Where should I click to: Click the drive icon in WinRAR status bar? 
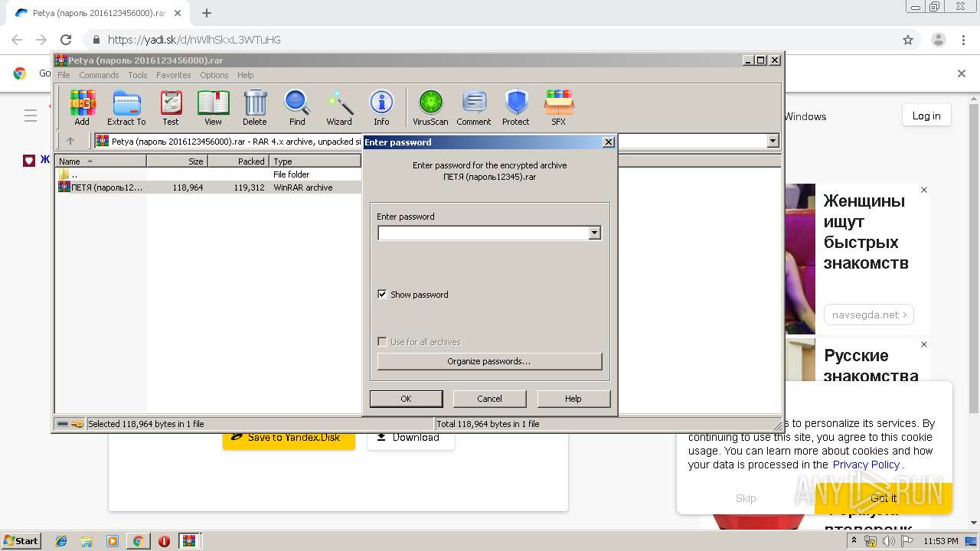point(63,424)
